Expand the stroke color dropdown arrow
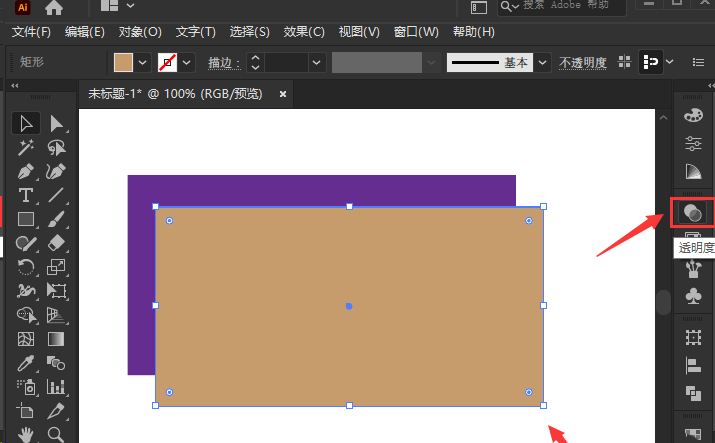 point(187,62)
